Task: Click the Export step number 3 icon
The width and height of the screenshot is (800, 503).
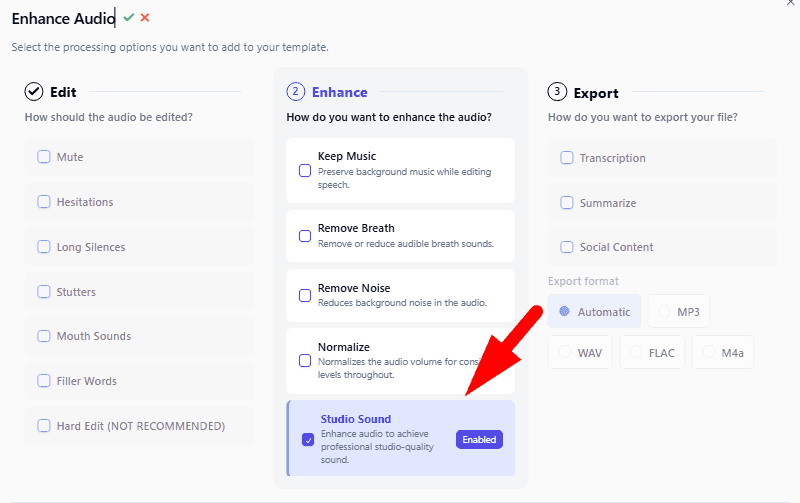Action: 557,92
